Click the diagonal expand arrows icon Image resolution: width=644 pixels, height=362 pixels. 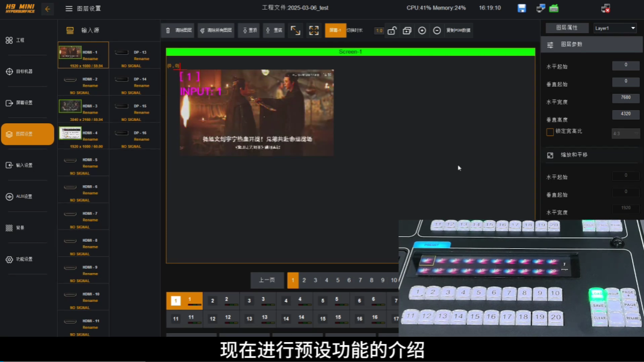[x=295, y=31]
